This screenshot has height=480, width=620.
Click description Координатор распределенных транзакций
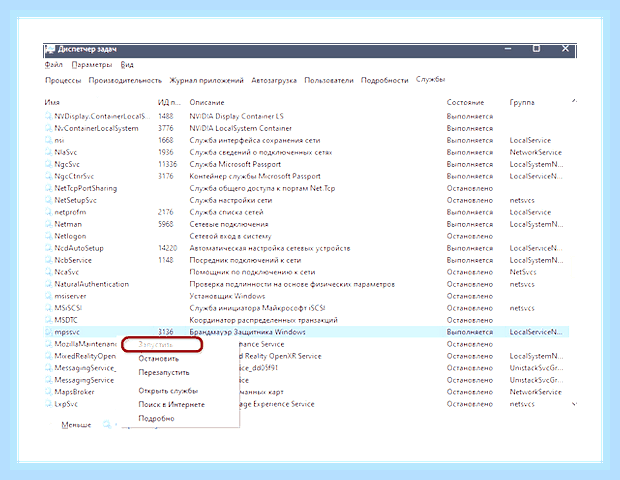click(x=263, y=320)
